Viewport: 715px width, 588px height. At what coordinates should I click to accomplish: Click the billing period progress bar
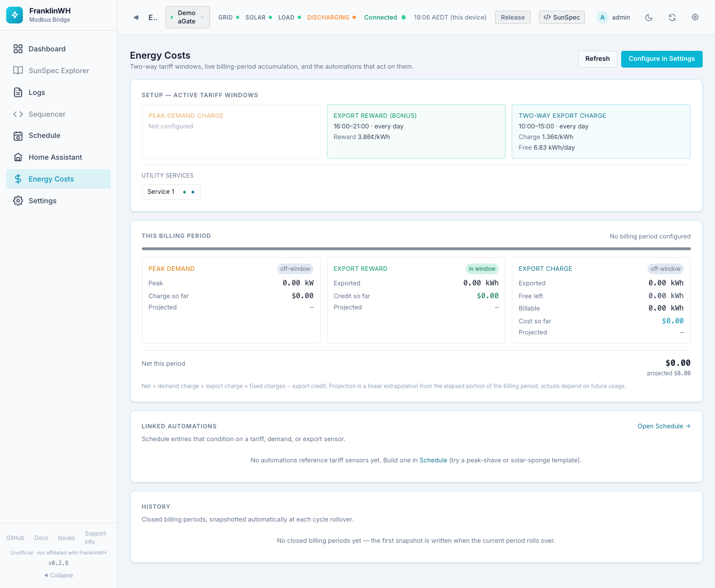416,248
